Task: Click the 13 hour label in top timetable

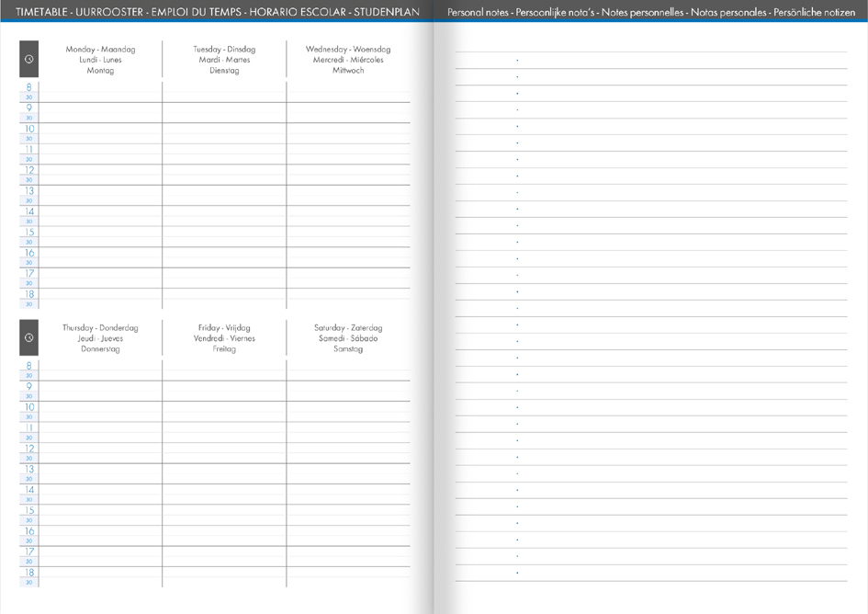Action: [x=28, y=190]
